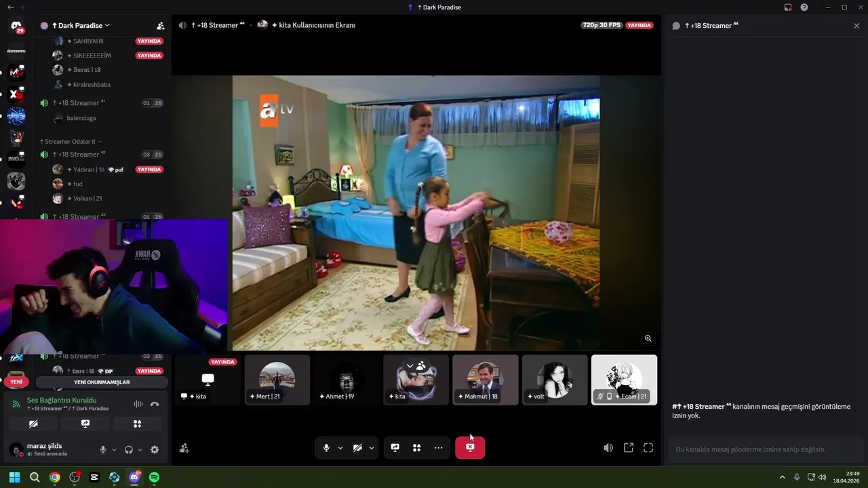Open Windows Start menu
Image resolution: width=868 pixels, height=488 pixels.
point(14,477)
